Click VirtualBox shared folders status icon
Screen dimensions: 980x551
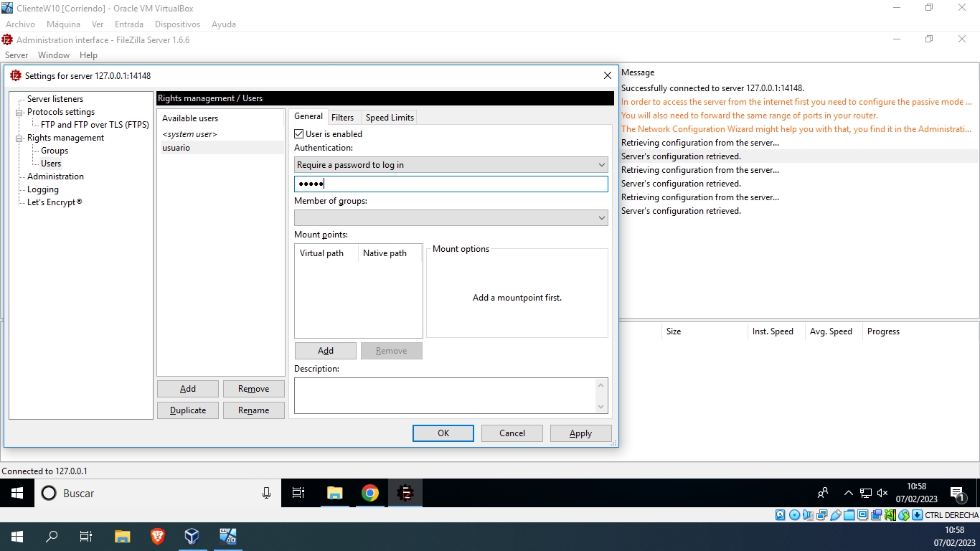point(849,515)
